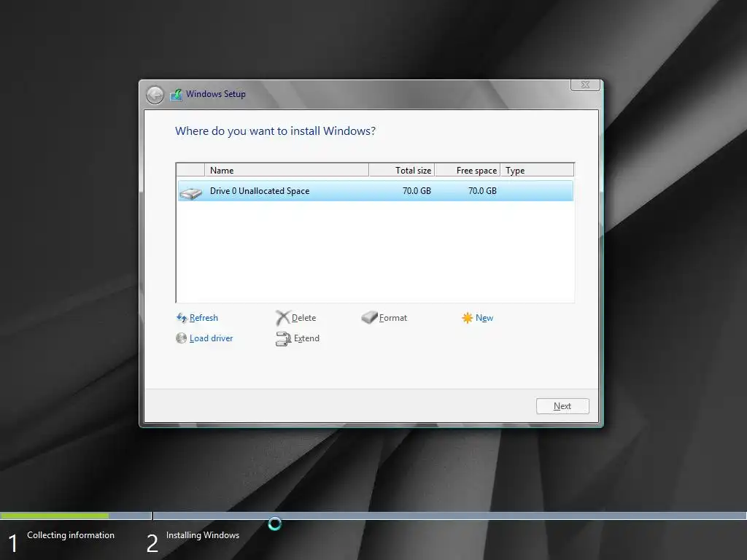Click the New partition sun icon
Image resolution: width=747 pixels, height=560 pixels.
pyautogui.click(x=468, y=318)
